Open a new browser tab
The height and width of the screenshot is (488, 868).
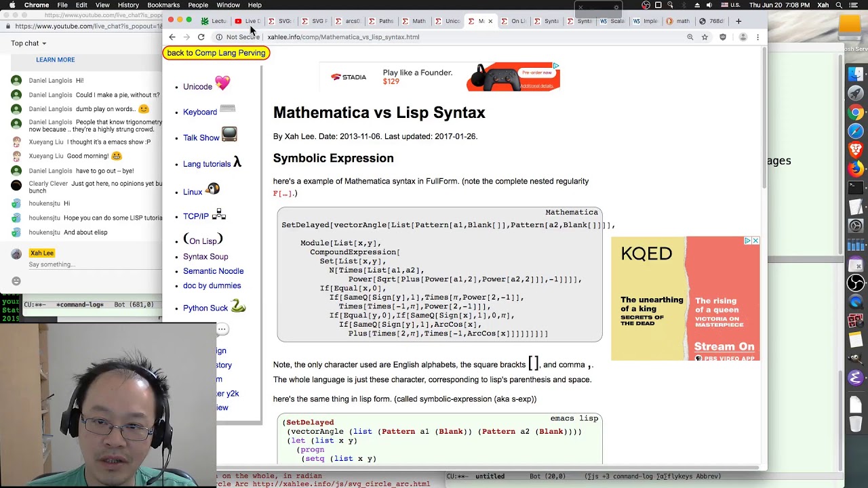[738, 21]
